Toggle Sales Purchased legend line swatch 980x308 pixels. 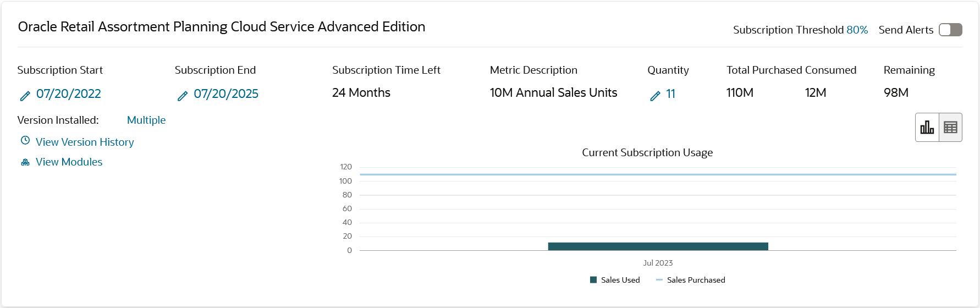[659, 280]
